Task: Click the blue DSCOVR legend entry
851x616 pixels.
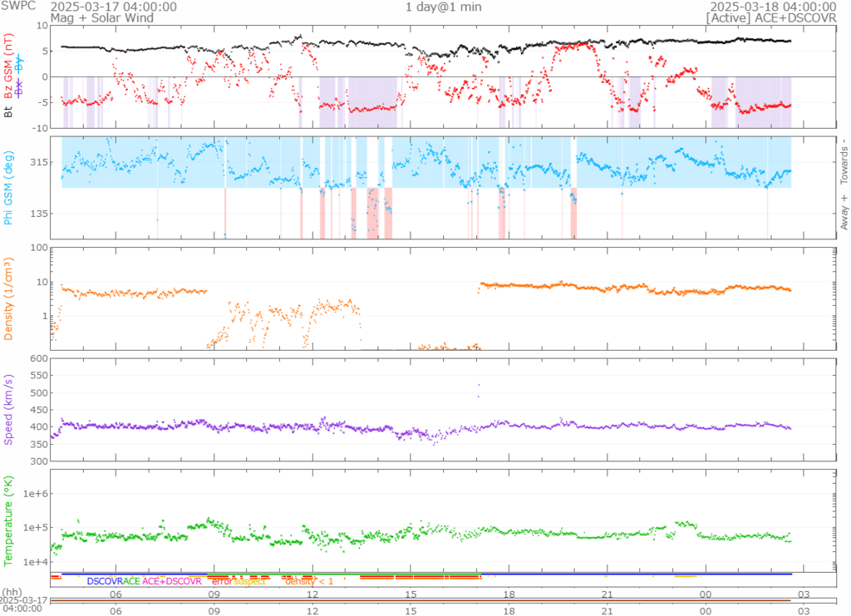Action: tap(105, 581)
